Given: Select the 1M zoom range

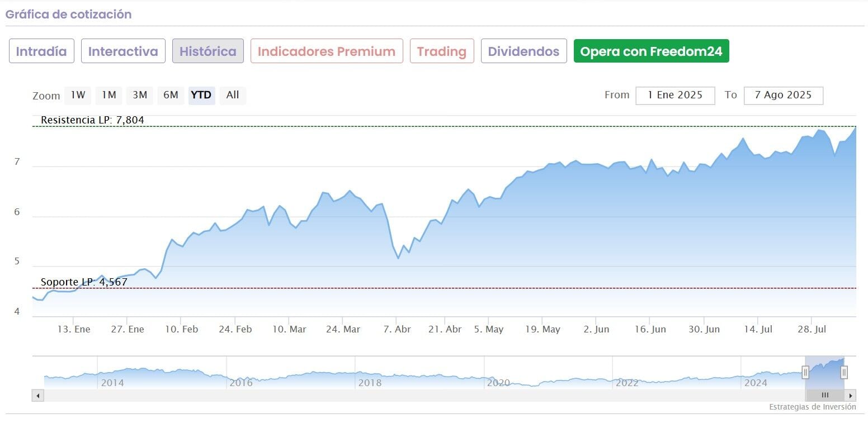Looking at the screenshot, I should 108,95.
